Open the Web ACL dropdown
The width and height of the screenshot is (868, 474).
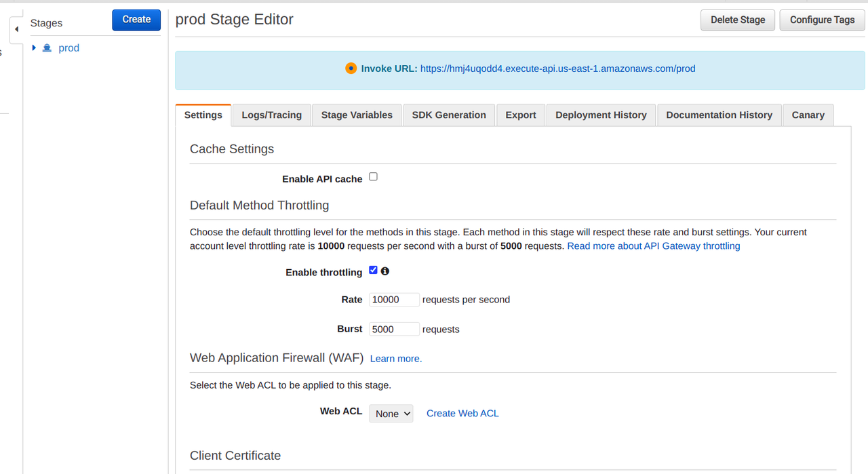391,413
